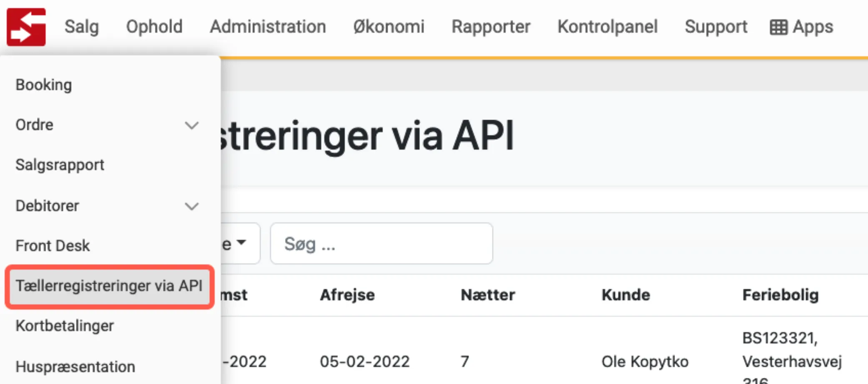Open Huspræsentation from the sidebar
This screenshot has height=384, width=868.
pos(75,366)
